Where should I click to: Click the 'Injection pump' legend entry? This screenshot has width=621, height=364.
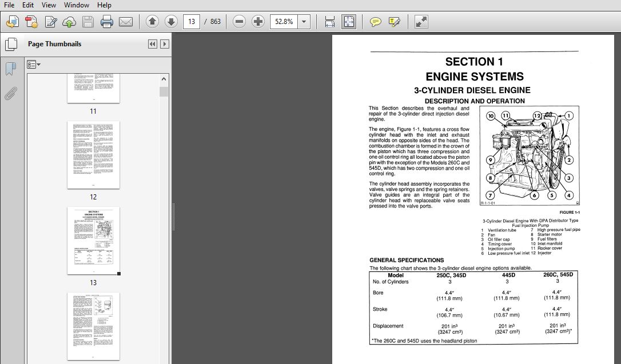click(x=501, y=249)
